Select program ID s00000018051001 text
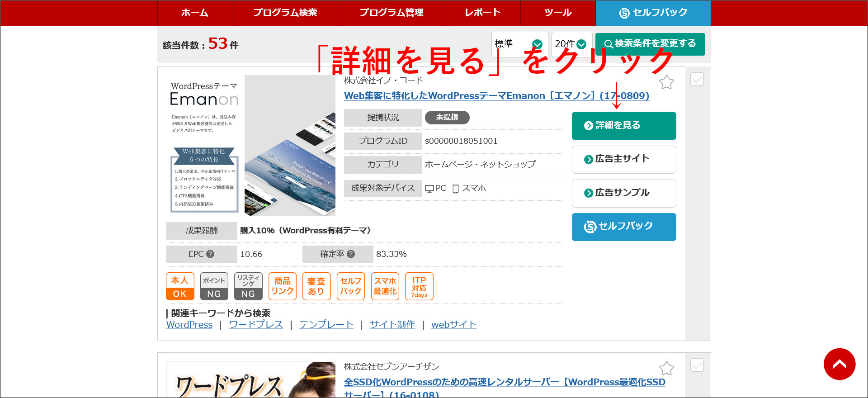The width and height of the screenshot is (868, 398). 461,141
